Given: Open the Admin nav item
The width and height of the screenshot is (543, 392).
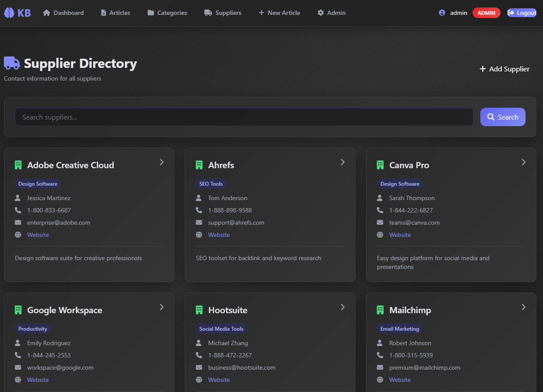Looking at the screenshot, I should point(331,13).
